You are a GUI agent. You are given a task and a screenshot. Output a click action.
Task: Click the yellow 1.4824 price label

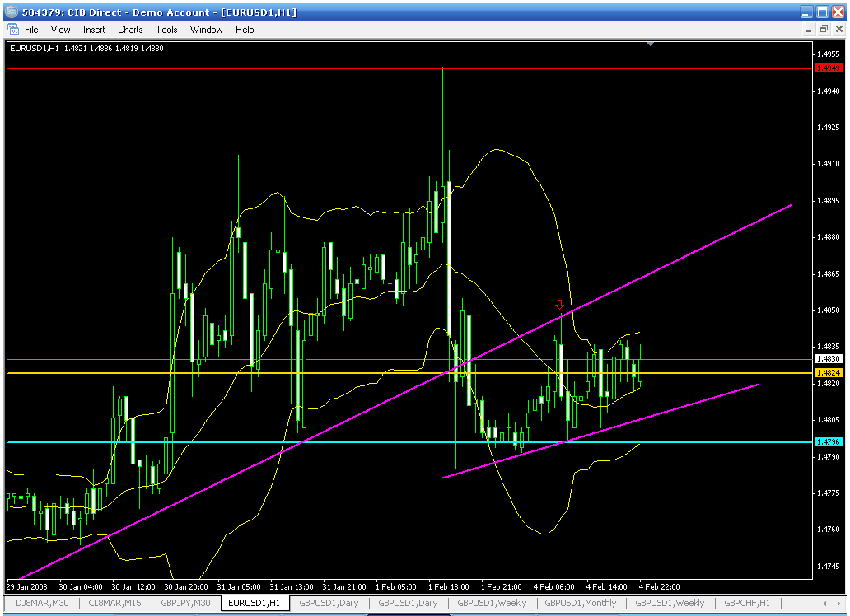click(x=828, y=373)
